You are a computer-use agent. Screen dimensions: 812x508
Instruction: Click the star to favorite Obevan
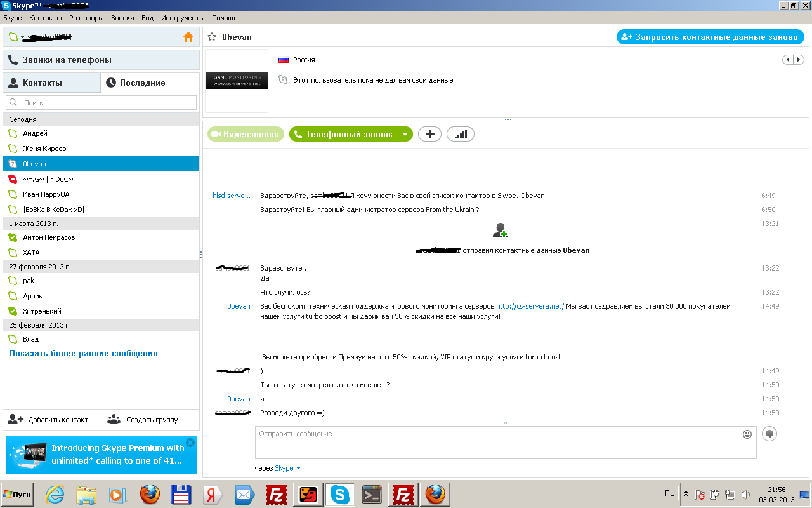213,37
